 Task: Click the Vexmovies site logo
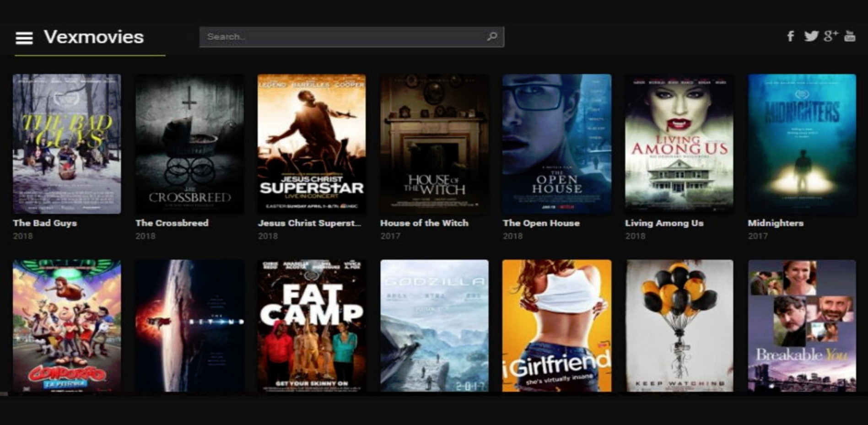pos(94,37)
